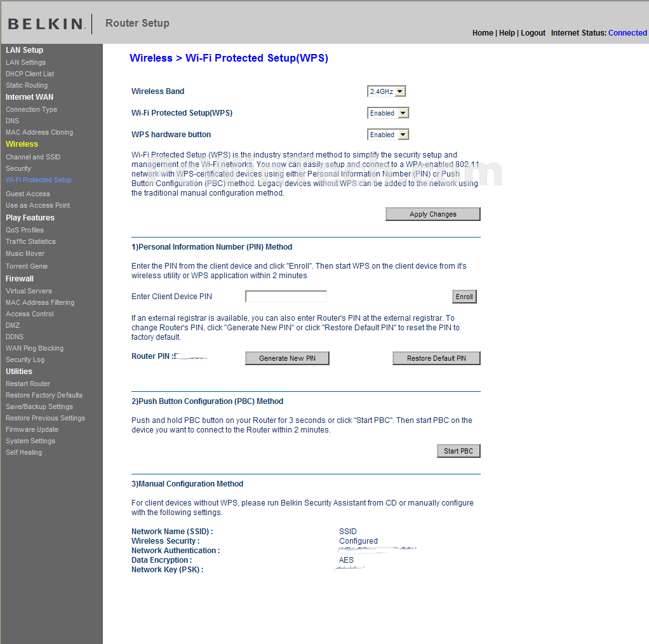This screenshot has height=644, width=649.
Task: Open QoS Profiles page
Action: click(x=24, y=230)
